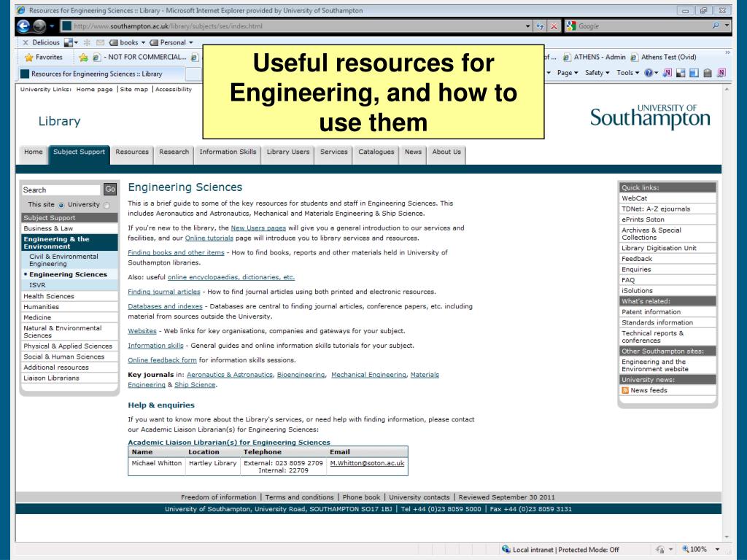
Task: Switch to the Resources tab
Action: tap(132, 155)
